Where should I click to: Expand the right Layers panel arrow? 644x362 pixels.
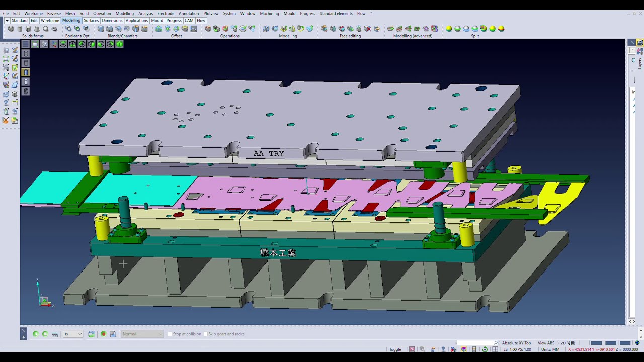point(632,50)
